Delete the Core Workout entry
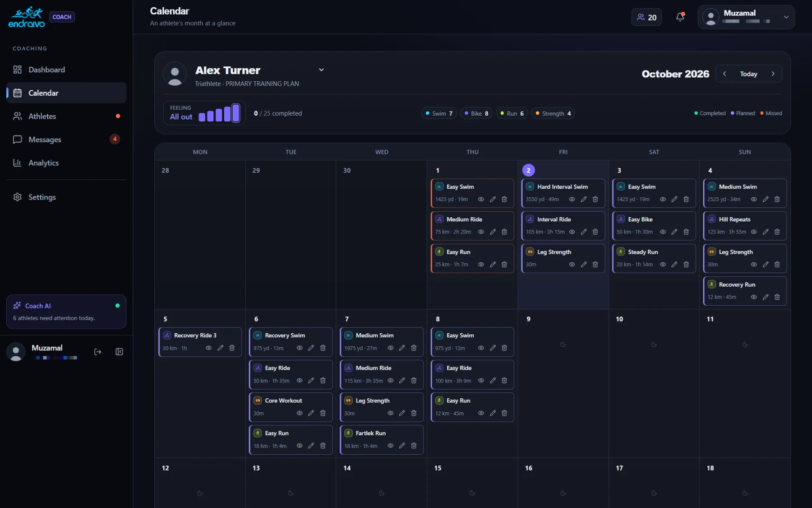Image resolution: width=812 pixels, height=508 pixels. pyautogui.click(x=323, y=413)
